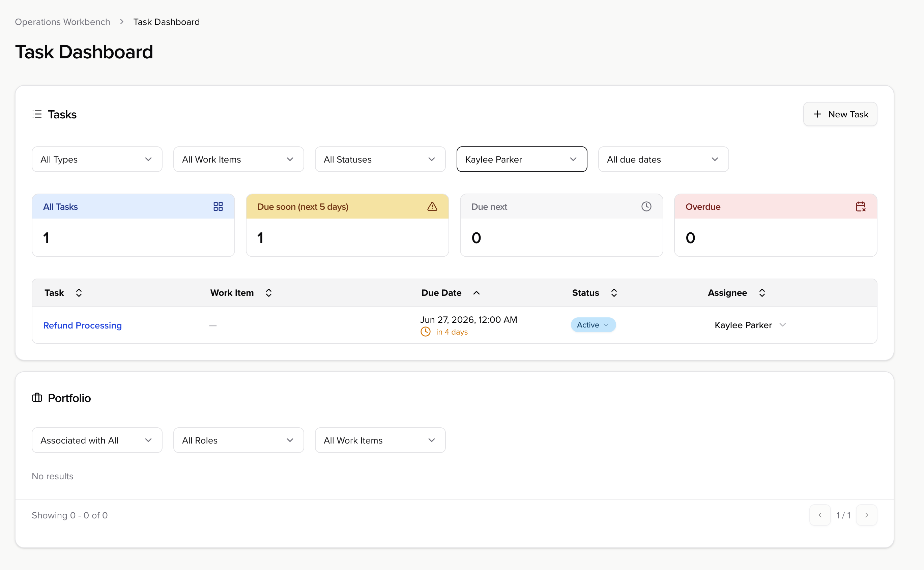
Task: Click the Task Dashboard breadcrumb
Action: [167, 22]
